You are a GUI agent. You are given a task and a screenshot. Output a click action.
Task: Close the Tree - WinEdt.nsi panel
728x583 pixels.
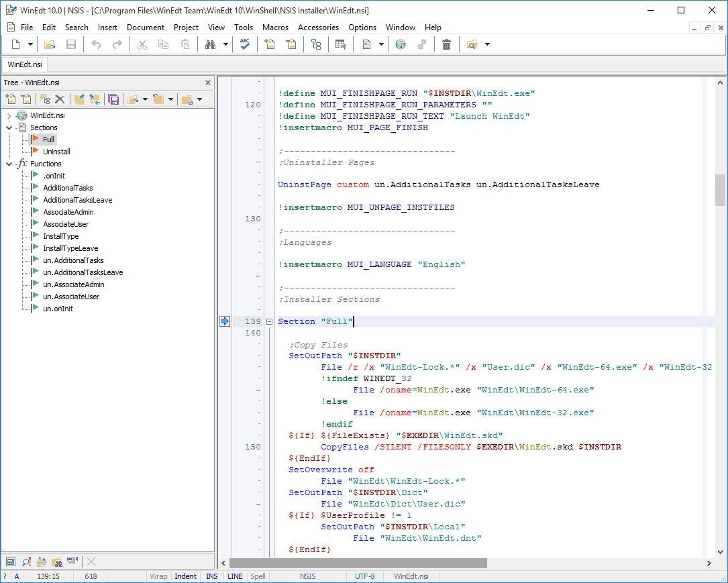point(207,83)
